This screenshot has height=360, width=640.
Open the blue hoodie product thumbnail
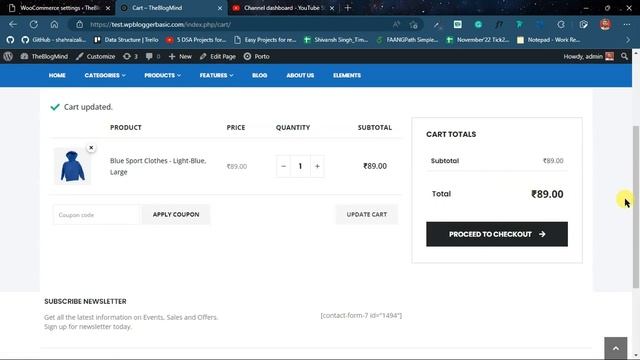[x=72, y=166]
